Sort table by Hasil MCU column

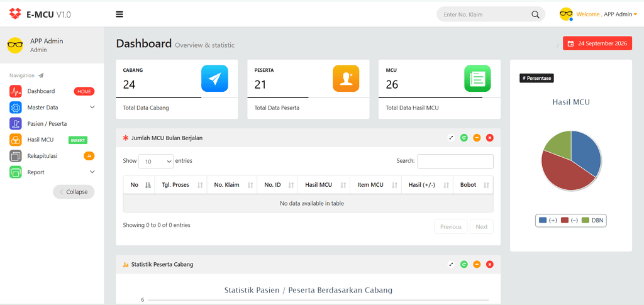[324, 185]
